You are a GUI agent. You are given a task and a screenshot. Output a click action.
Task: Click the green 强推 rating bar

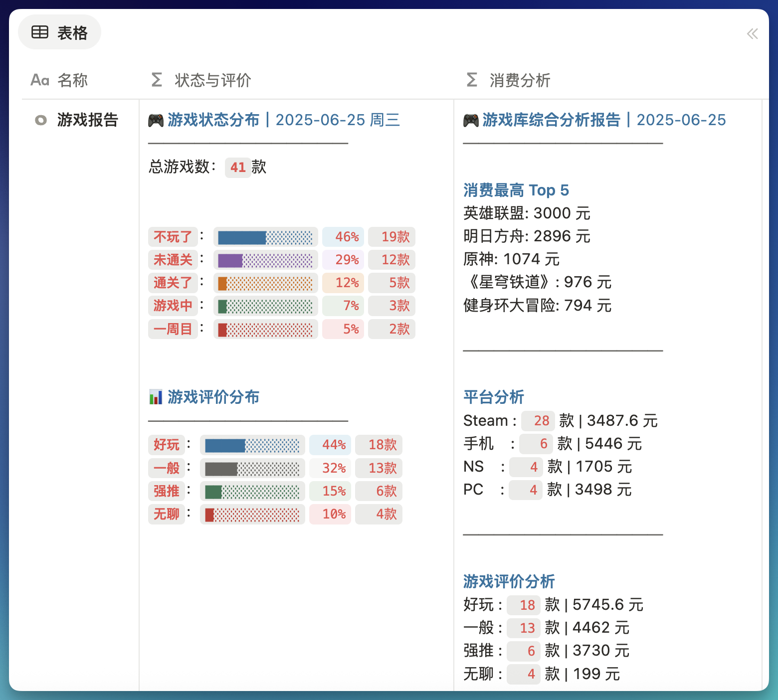(252, 492)
